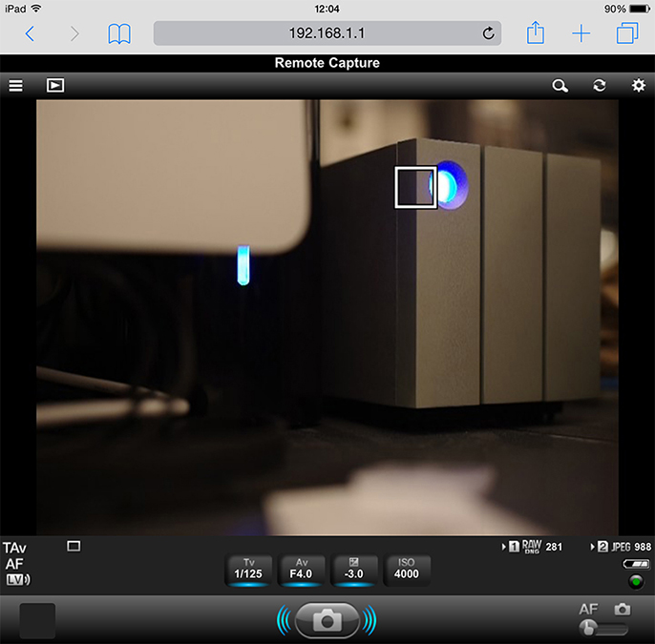Add a new Safari tab
655x644 pixels.
pyautogui.click(x=581, y=33)
